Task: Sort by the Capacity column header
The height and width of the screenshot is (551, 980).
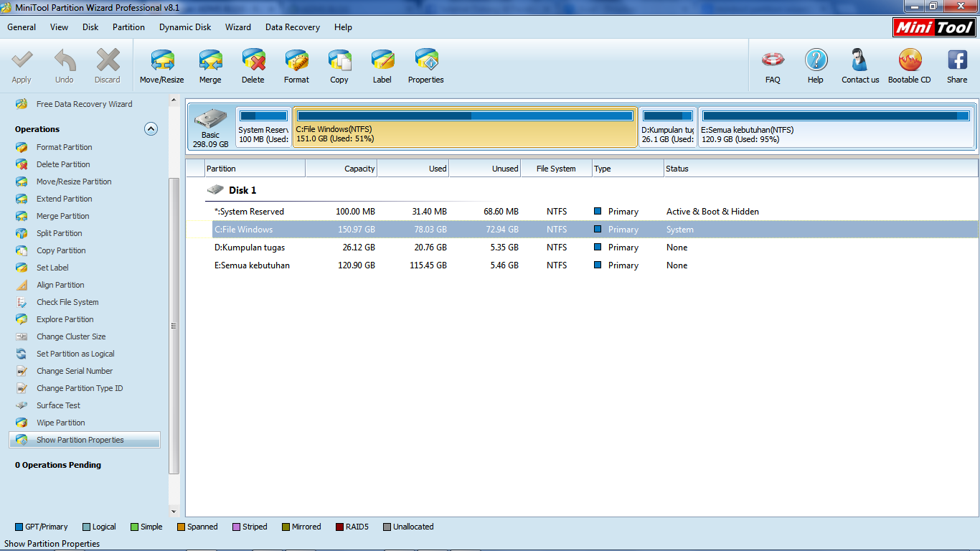Action: click(341, 169)
